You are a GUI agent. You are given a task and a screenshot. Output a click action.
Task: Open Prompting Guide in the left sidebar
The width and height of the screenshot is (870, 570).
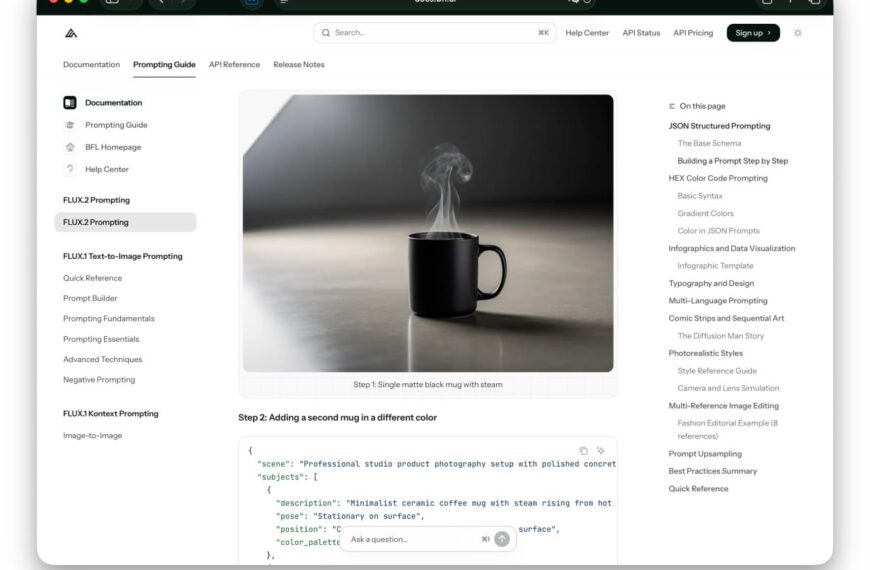117,125
